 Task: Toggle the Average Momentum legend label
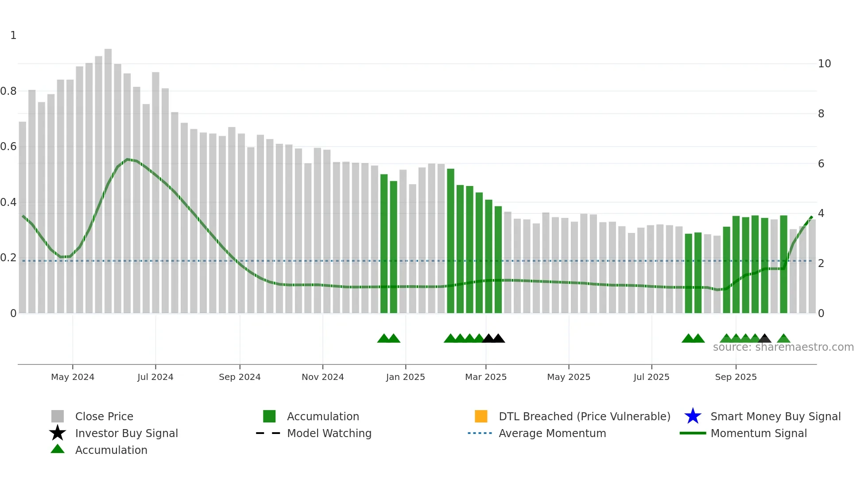pyautogui.click(x=552, y=433)
